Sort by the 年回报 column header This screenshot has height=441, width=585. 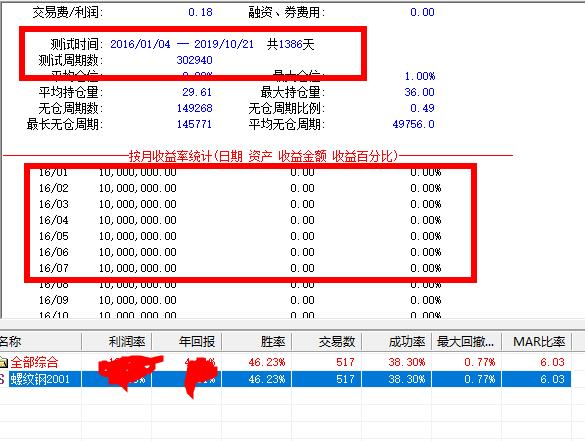point(187,341)
